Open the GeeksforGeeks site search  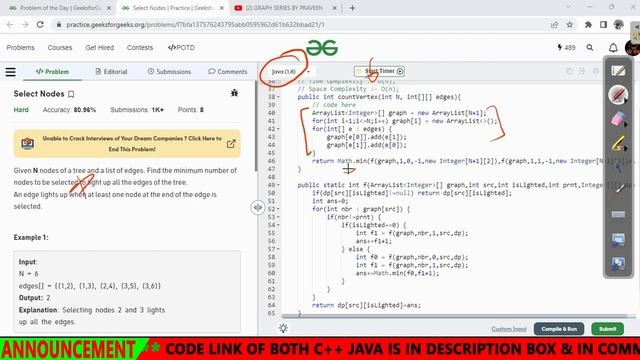click(x=590, y=48)
